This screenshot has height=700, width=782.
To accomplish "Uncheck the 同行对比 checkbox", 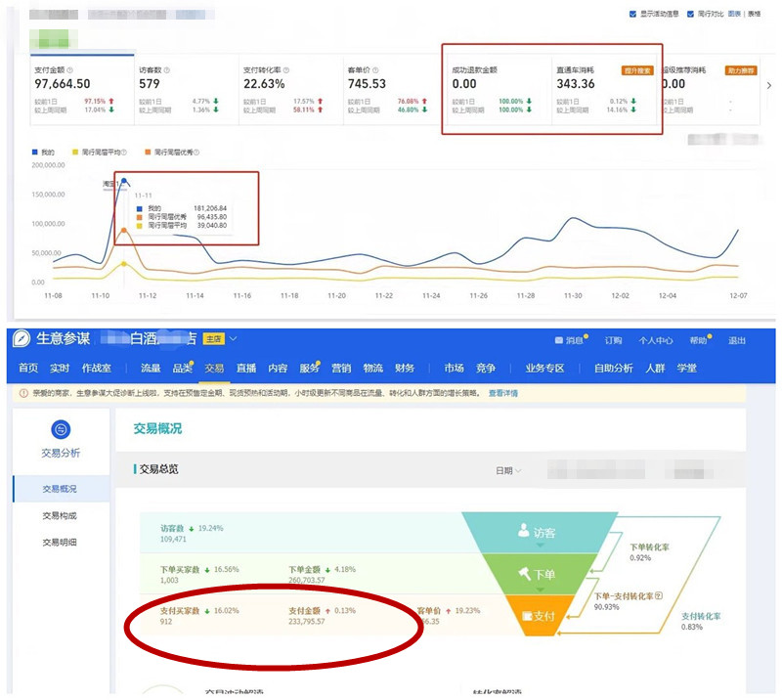I will [x=691, y=15].
